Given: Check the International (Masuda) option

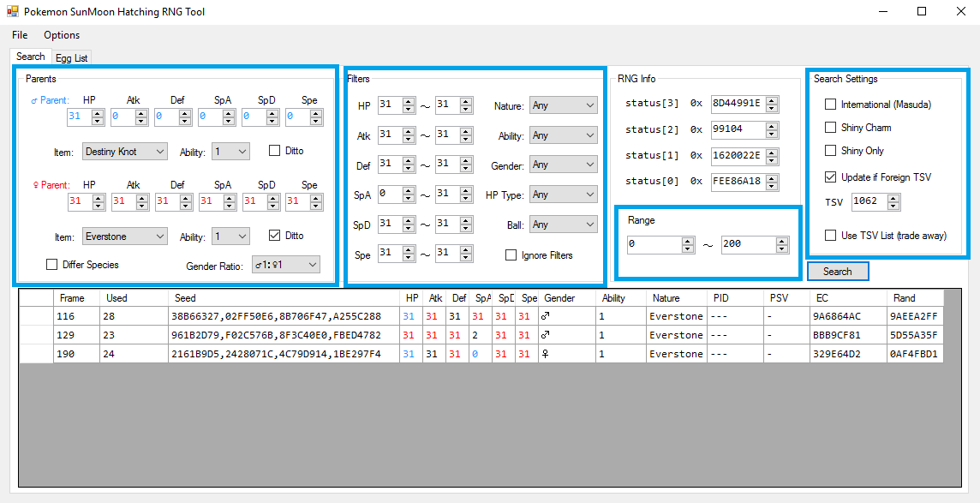Looking at the screenshot, I should (830, 105).
